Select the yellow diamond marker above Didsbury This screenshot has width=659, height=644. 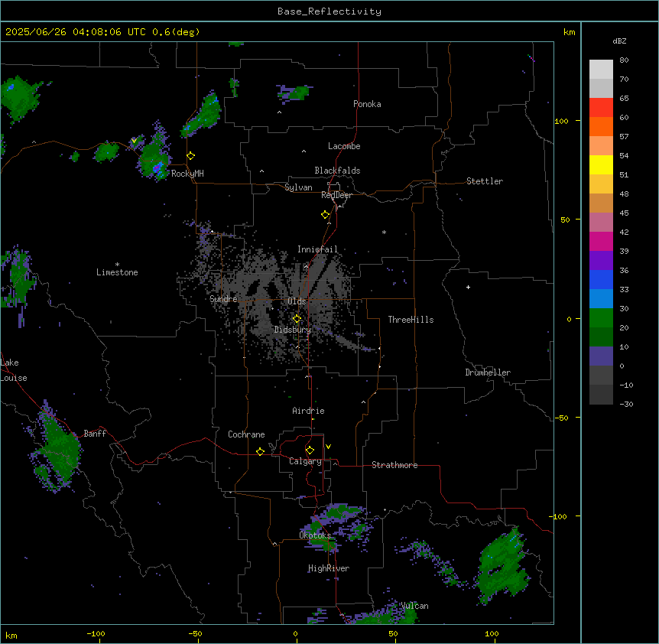coord(297,319)
